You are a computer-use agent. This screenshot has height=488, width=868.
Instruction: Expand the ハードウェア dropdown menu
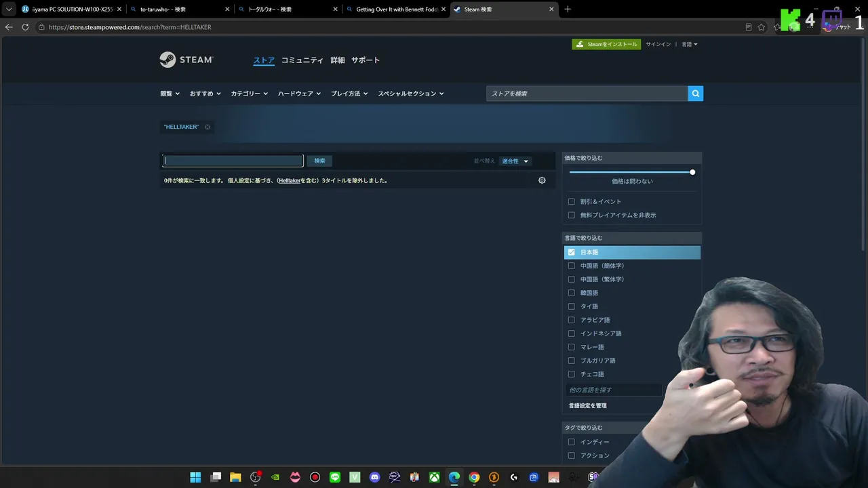(x=300, y=94)
